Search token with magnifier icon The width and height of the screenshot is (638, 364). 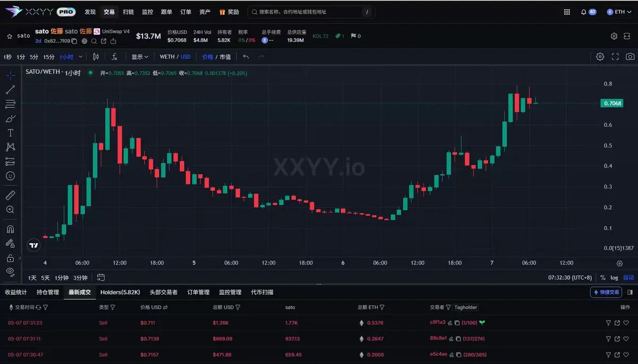(x=94, y=41)
